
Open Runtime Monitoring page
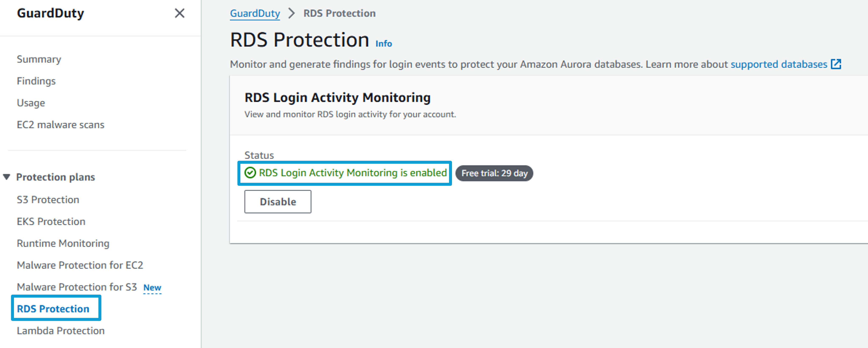[x=63, y=243]
